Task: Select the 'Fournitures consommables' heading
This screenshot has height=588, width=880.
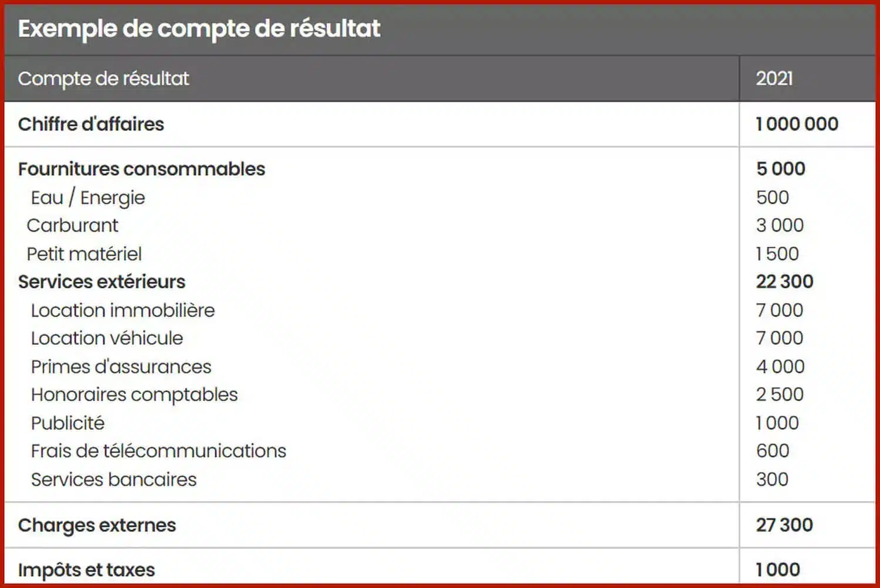Action: [x=141, y=169]
